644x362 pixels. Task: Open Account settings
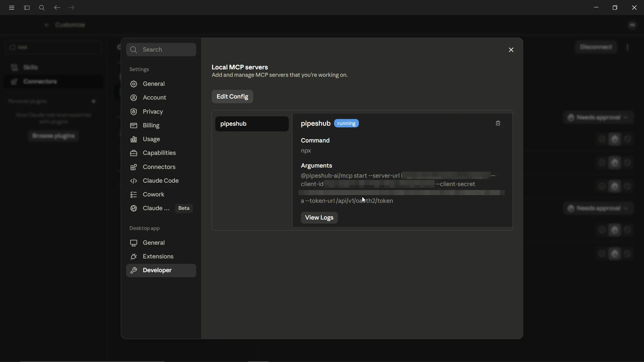click(x=161, y=98)
